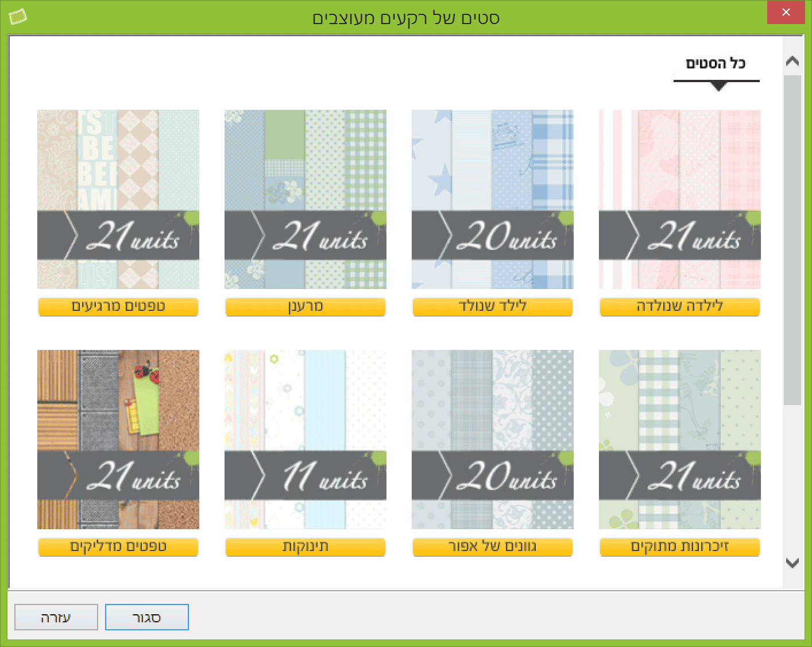The image size is (812, 647).
Task: Open the טפטים מדליקים wood-texture thumbnail
Action: [118, 439]
